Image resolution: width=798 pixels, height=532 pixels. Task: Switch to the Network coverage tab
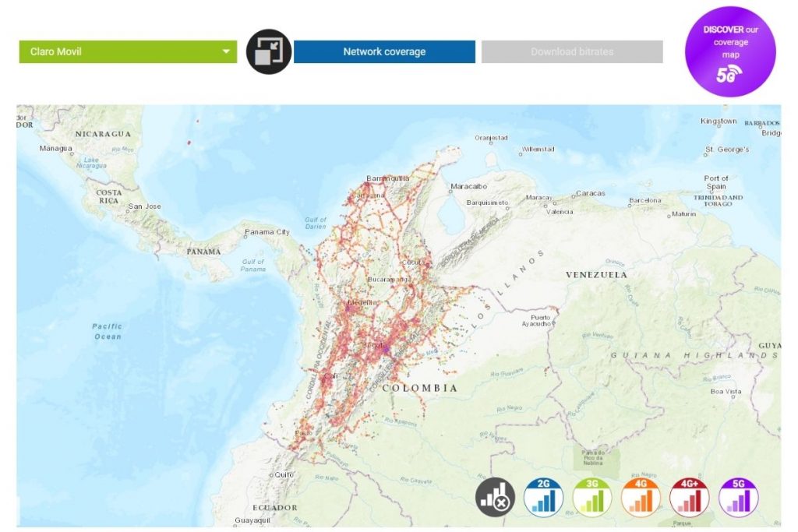pyautogui.click(x=384, y=51)
